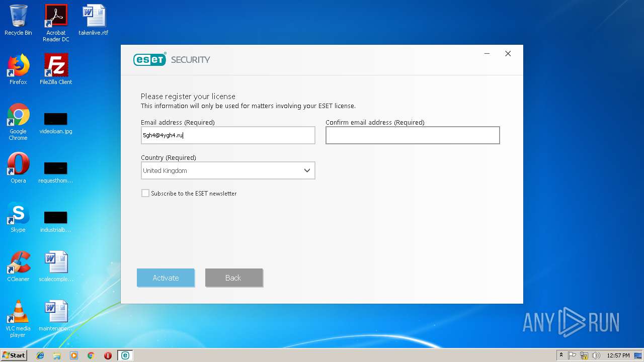Open Windows Explorer from the taskbar
This screenshot has width=644, height=362.
click(x=57, y=355)
